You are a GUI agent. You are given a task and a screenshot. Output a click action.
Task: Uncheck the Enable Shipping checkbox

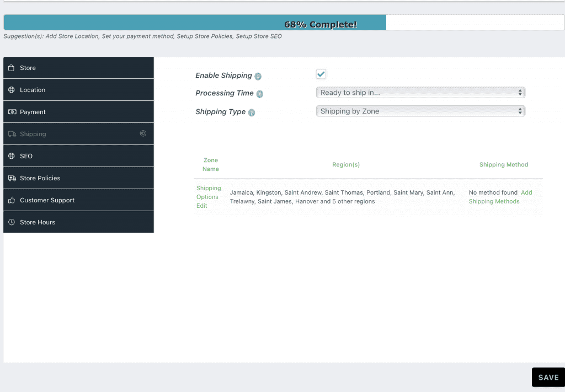pyautogui.click(x=321, y=74)
